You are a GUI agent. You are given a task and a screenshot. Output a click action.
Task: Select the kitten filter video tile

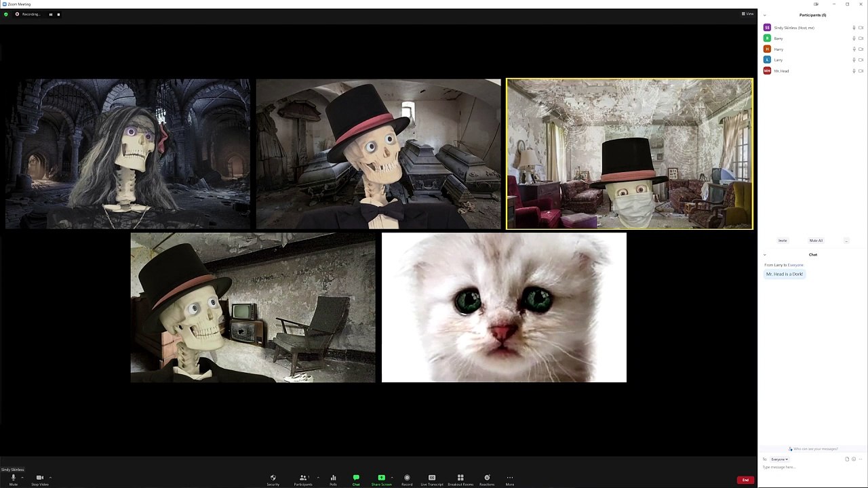click(504, 308)
